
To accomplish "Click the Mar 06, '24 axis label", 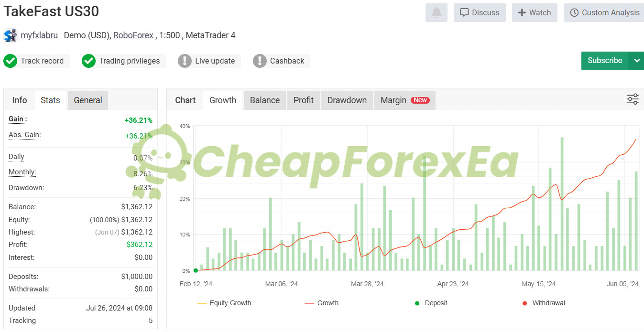I will (x=282, y=284).
